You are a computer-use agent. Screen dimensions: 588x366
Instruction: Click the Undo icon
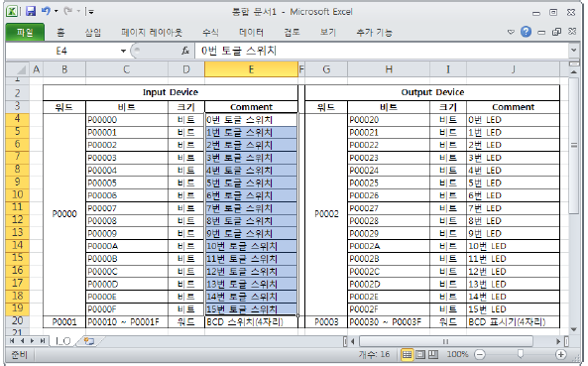[x=46, y=11]
